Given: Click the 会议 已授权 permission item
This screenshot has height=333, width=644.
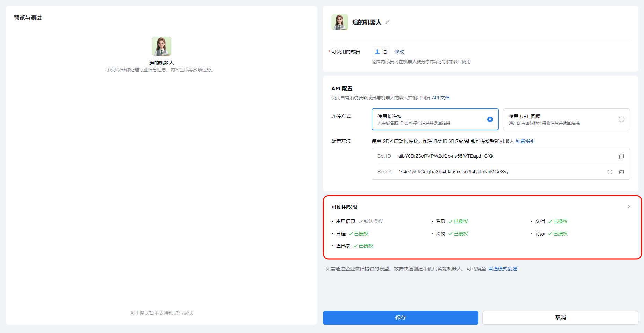Looking at the screenshot, I should point(450,234).
